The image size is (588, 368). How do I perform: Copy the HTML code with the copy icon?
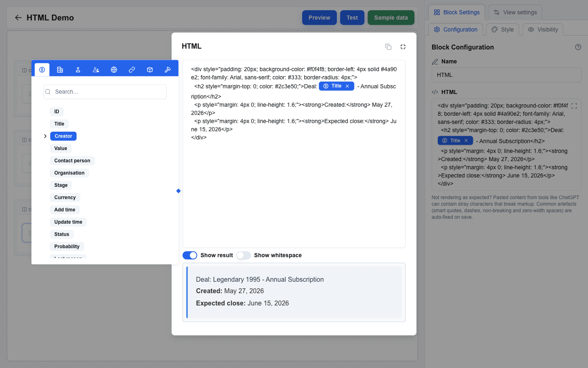[x=388, y=47]
